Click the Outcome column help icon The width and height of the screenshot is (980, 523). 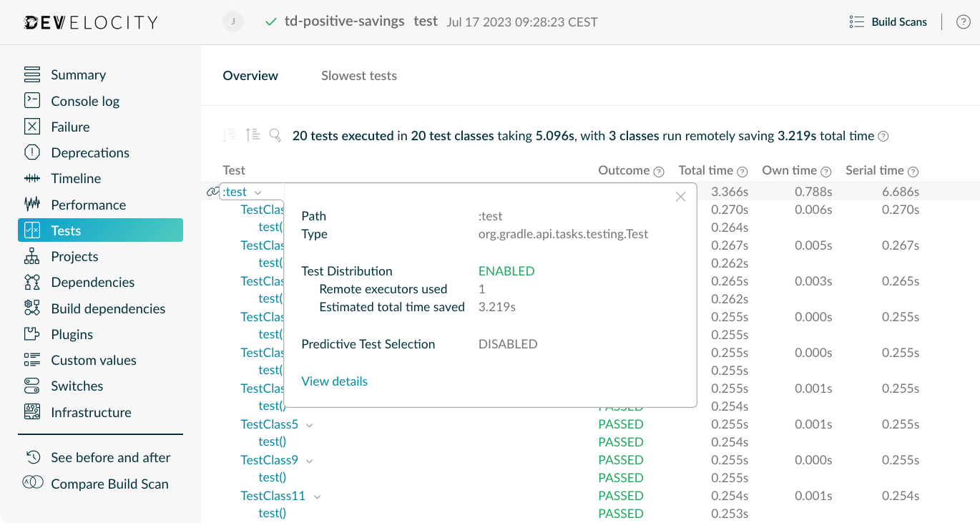point(658,171)
